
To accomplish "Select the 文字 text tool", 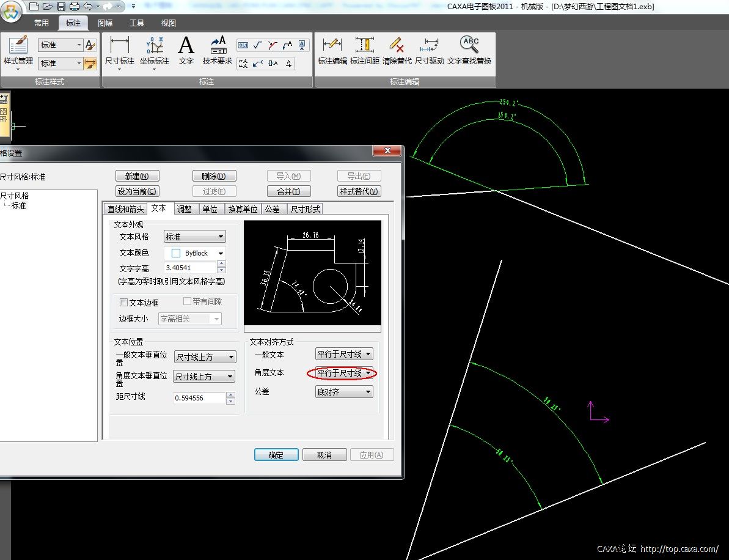I will [x=186, y=50].
